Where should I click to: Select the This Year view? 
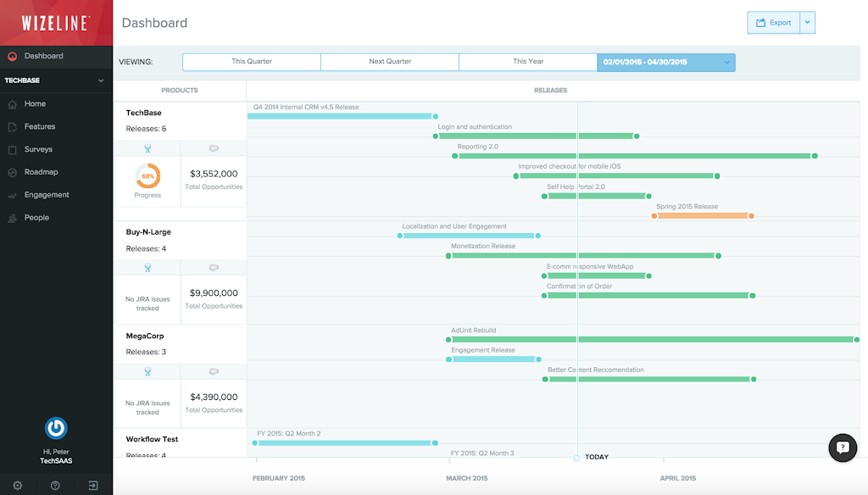point(528,62)
